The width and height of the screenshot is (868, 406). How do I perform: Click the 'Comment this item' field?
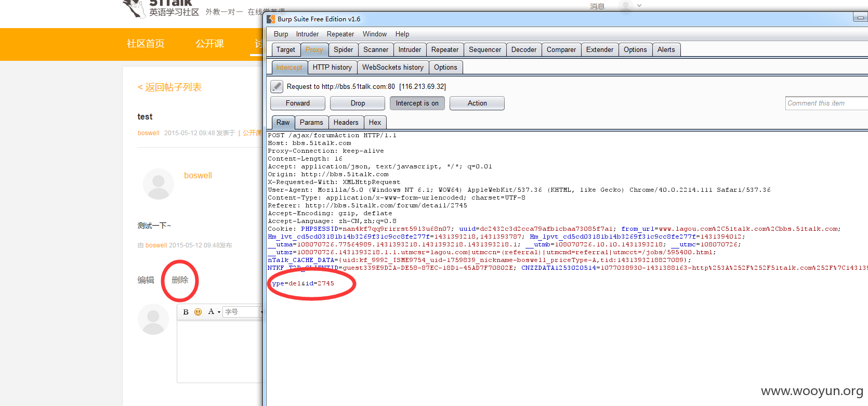pyautogui.click(x=826, y=103)
